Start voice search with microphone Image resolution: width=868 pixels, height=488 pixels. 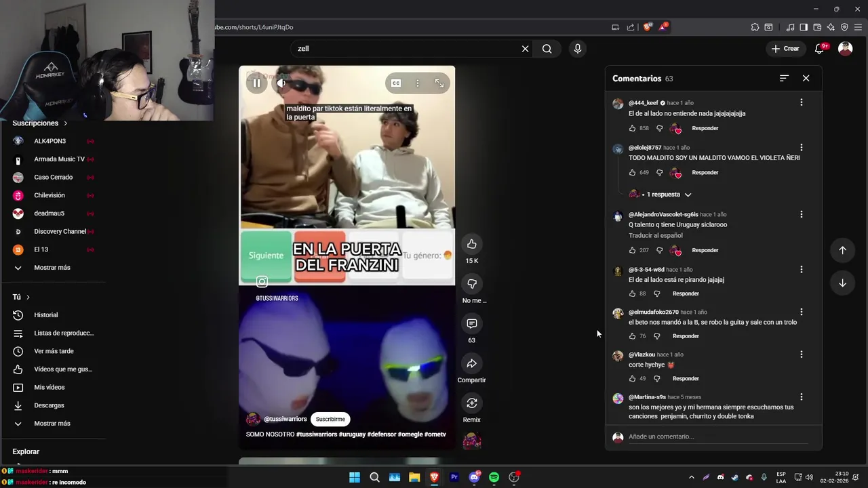[578, 49]
